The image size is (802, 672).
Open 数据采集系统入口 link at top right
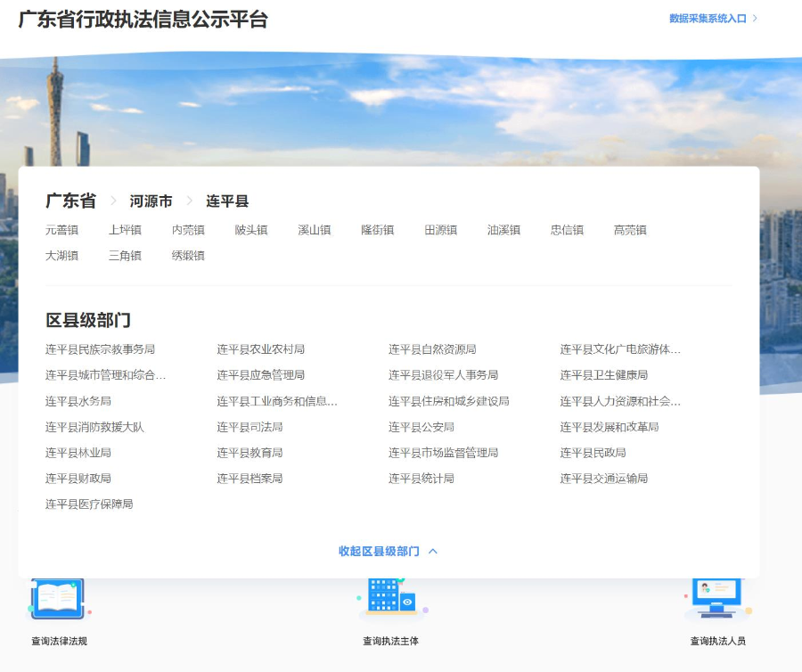click(708, 18)
